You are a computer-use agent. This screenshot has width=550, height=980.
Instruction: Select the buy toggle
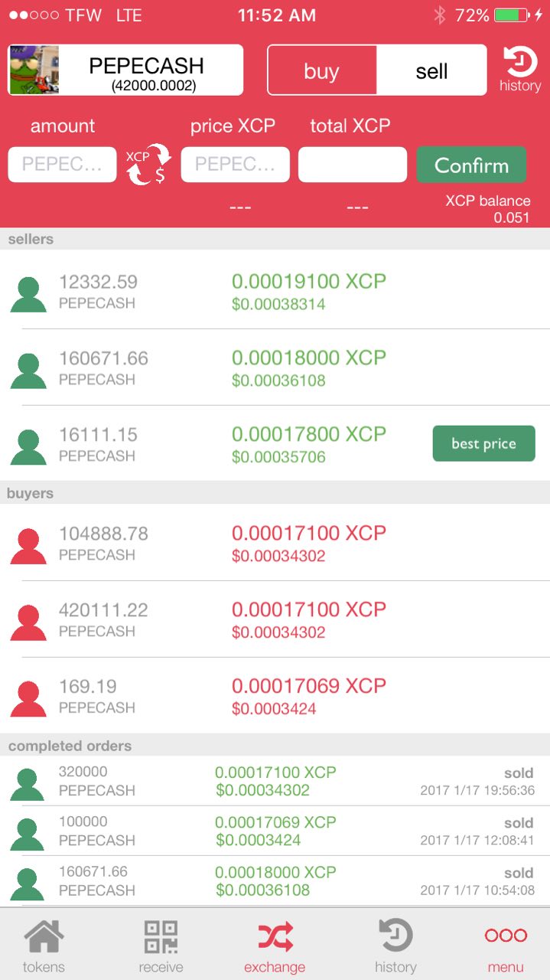coord(322,71)
